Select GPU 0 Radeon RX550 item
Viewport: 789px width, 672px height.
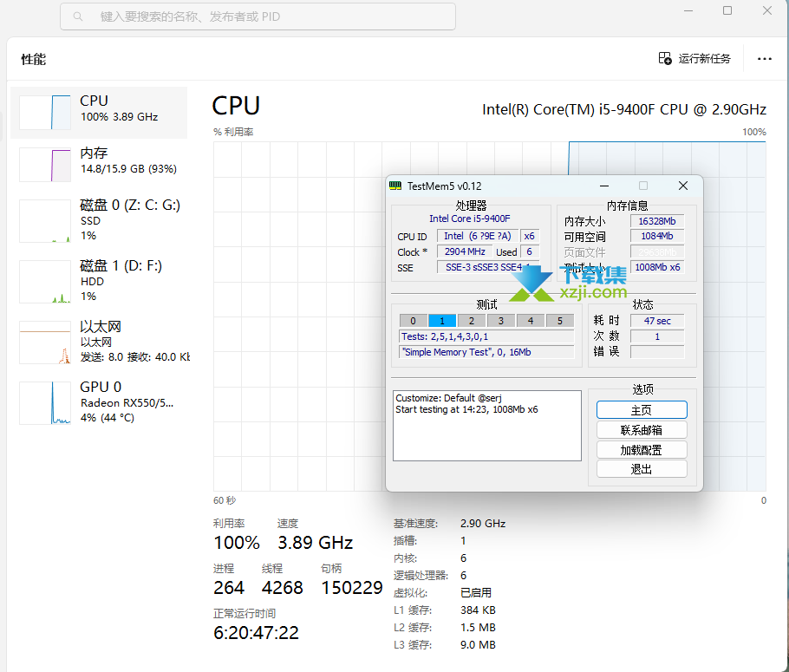pos(99,402)
